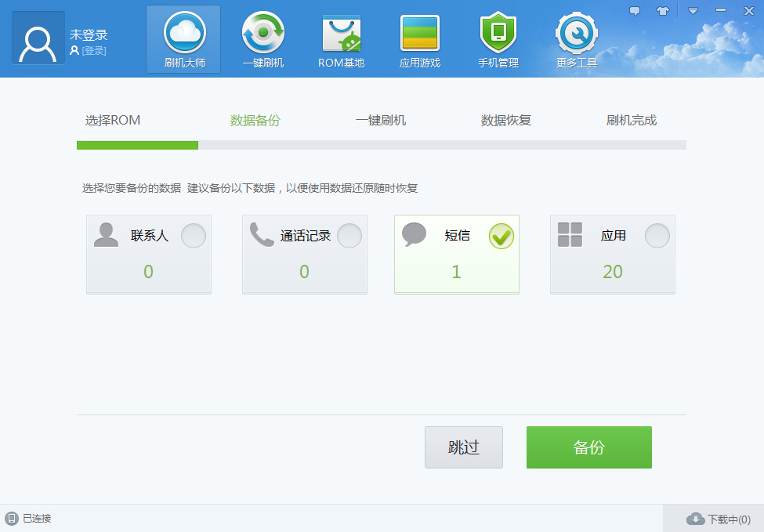Toggle the 应用 backup selection
Image resolution: width=764 pixels, height=532 pixels.
[x=657, y=235]
